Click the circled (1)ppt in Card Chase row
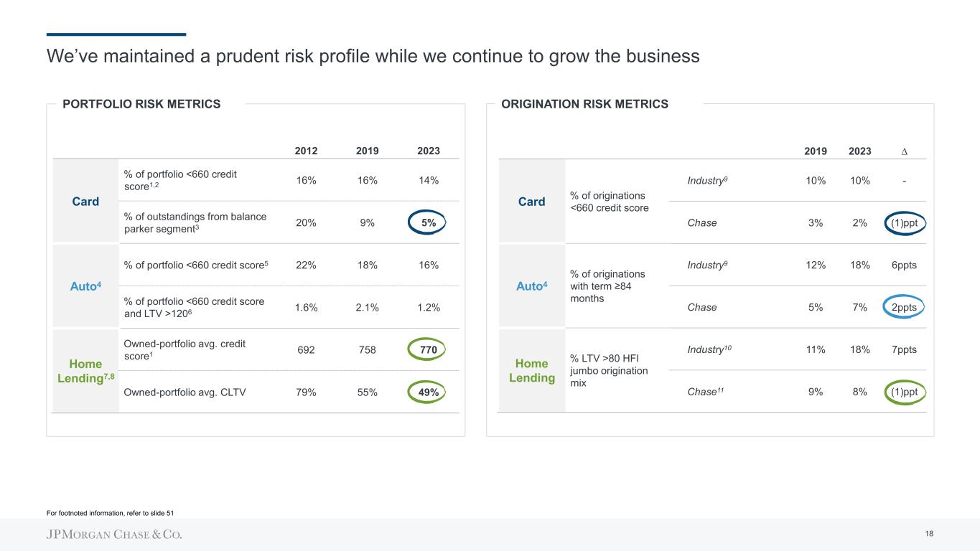This screenshot has width=980, height=551. (x=905, y=222)
